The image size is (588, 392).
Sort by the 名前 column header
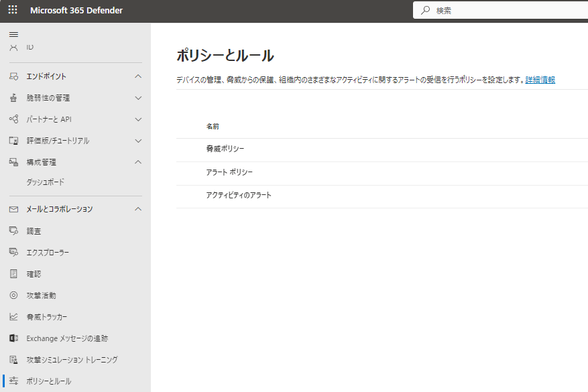coord(213,127)
